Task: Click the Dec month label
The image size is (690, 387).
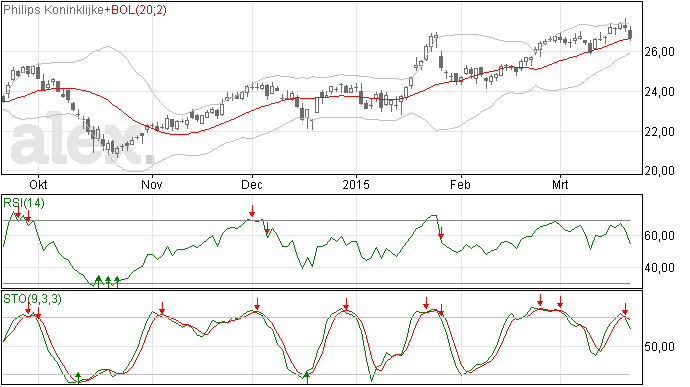Action: 252,184
